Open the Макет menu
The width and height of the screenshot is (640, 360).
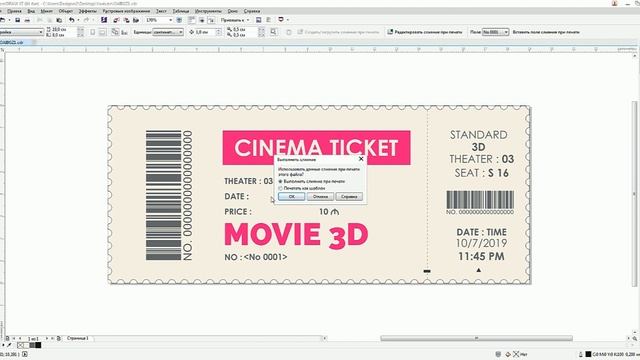(47, 11)
